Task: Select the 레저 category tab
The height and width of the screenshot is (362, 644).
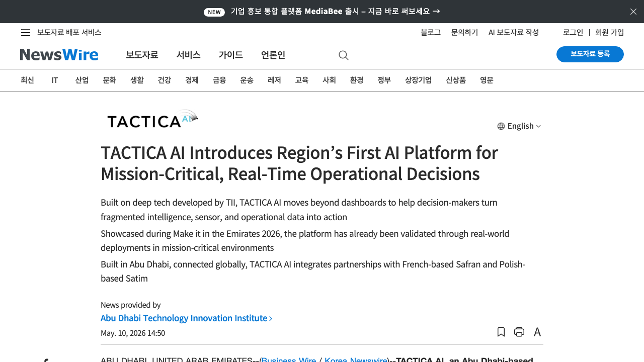Action: tap(274, 80)
